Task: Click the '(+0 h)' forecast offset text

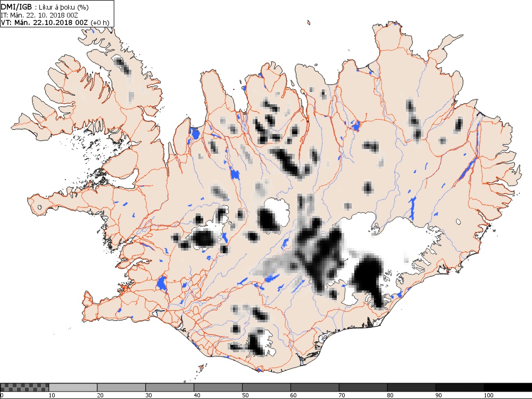Action: (x=100, y=22)
